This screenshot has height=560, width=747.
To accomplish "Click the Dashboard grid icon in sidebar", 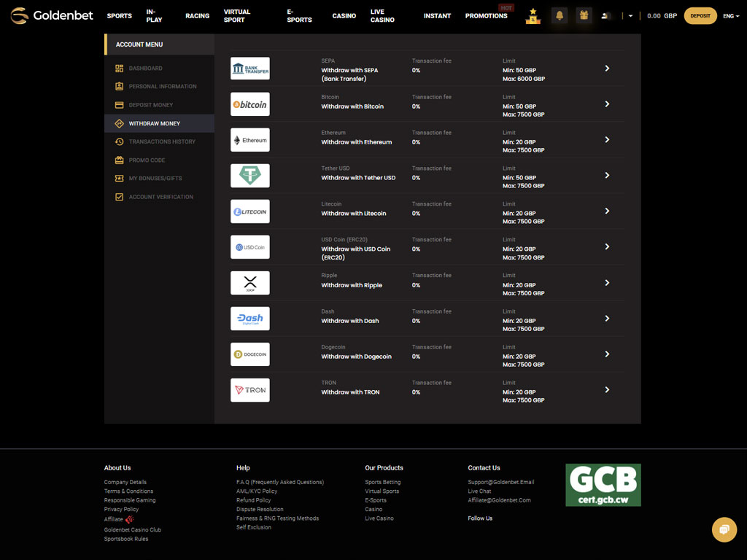I will point(119,68).
